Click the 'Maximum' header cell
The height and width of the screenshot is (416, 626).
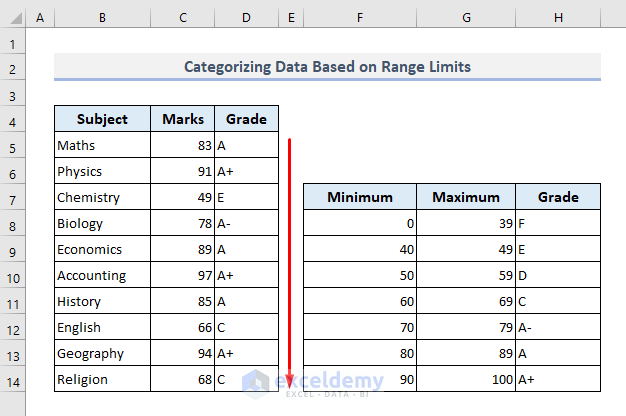pyautogui.click(x=466, y=197)
